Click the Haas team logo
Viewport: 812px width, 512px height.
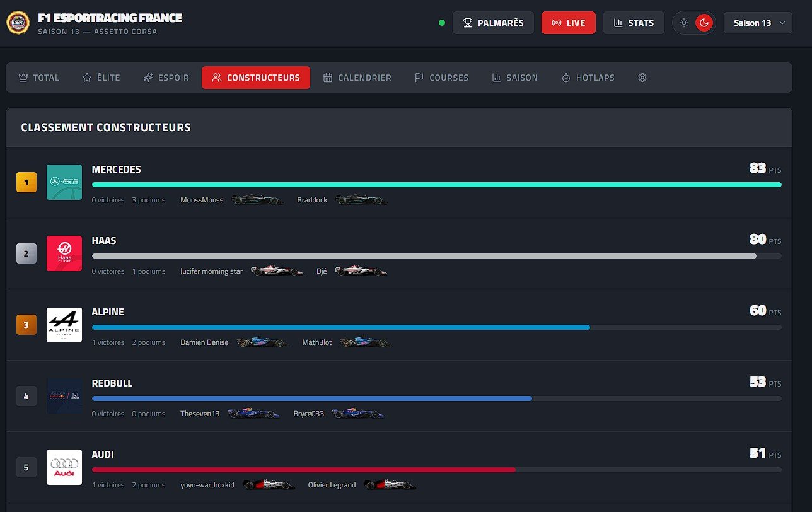click(x=64, y=253)
